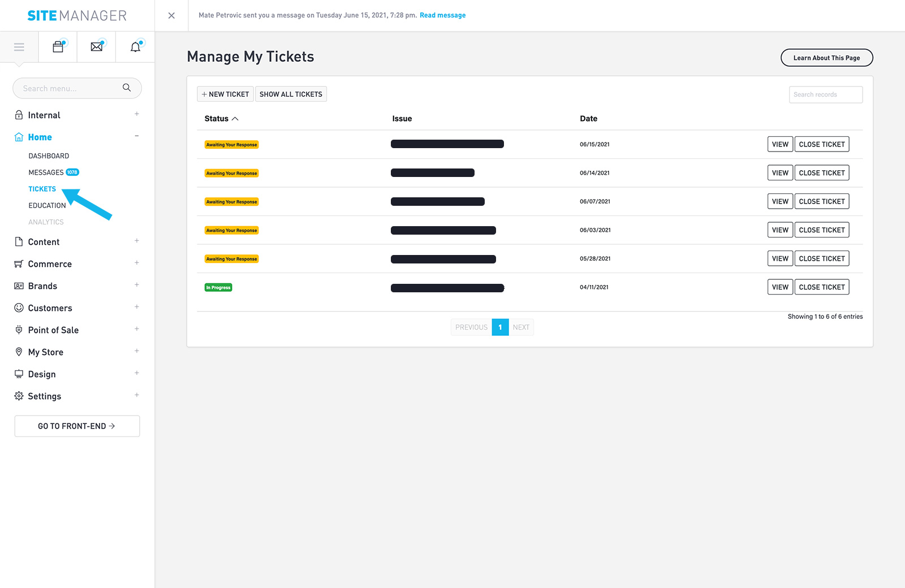Click the bell notifications icon
The height and width of the screenshot is (588, 905).
pyautogui.click(x=135, y=46)
